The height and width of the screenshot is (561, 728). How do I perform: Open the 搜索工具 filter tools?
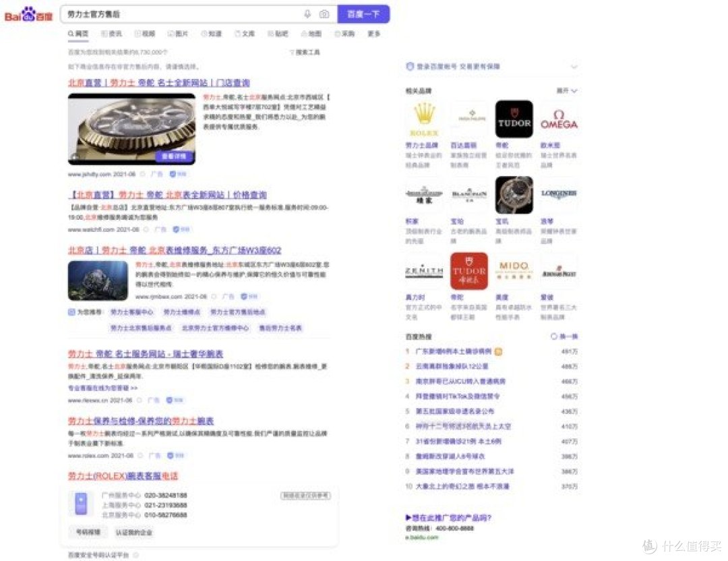305,52
